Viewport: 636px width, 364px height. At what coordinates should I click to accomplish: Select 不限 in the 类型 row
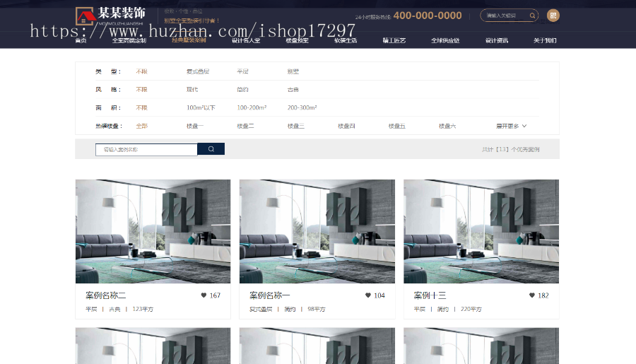141,71
